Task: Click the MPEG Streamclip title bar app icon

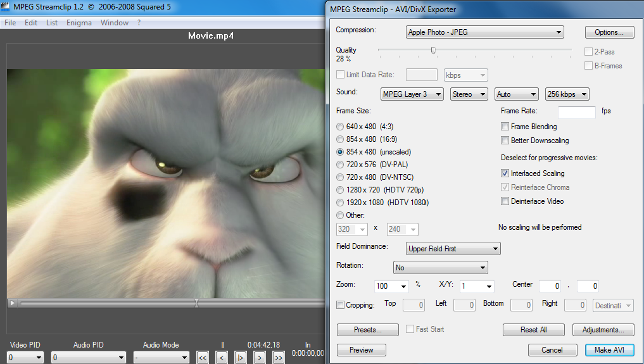Action: pyautogui.click(x=6, y=8)
